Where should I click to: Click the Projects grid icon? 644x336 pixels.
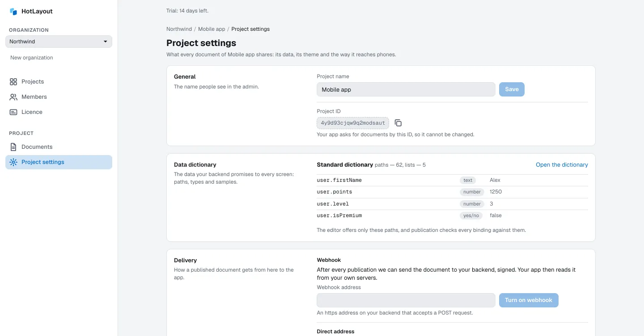13,82
